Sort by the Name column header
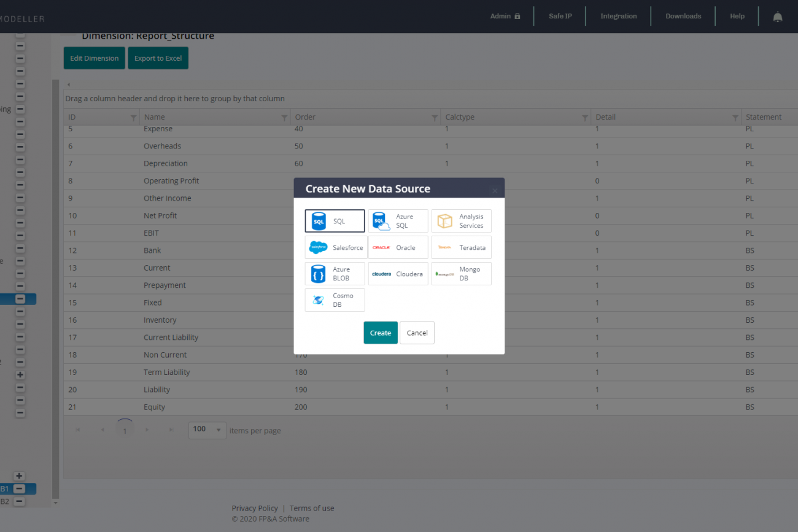The image size is (798, 532). click(x=155, y=117)
